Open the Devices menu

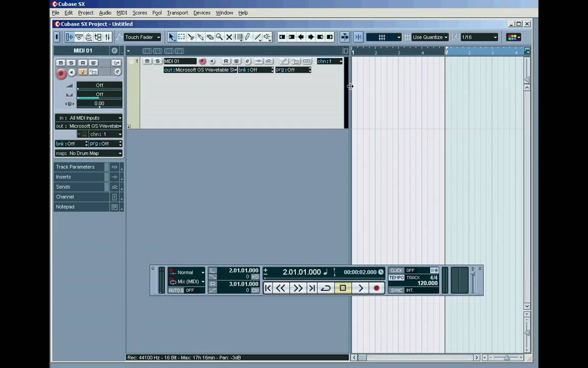202,13
